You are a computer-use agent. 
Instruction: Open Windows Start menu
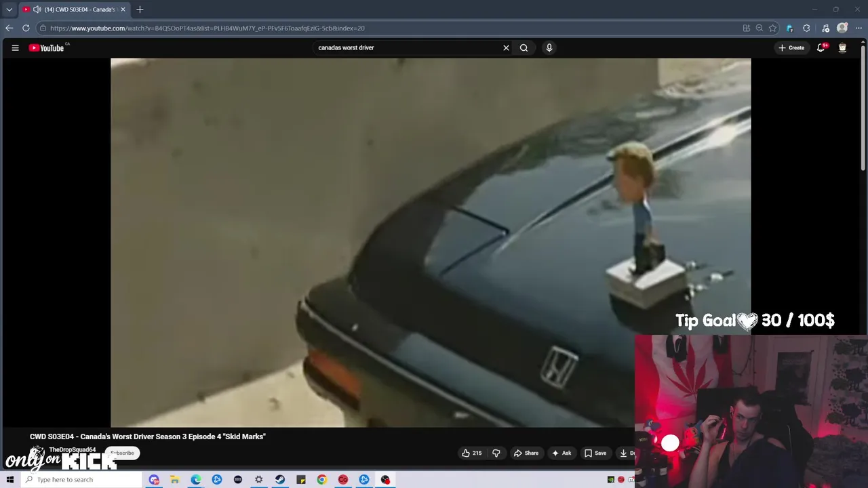9,479
